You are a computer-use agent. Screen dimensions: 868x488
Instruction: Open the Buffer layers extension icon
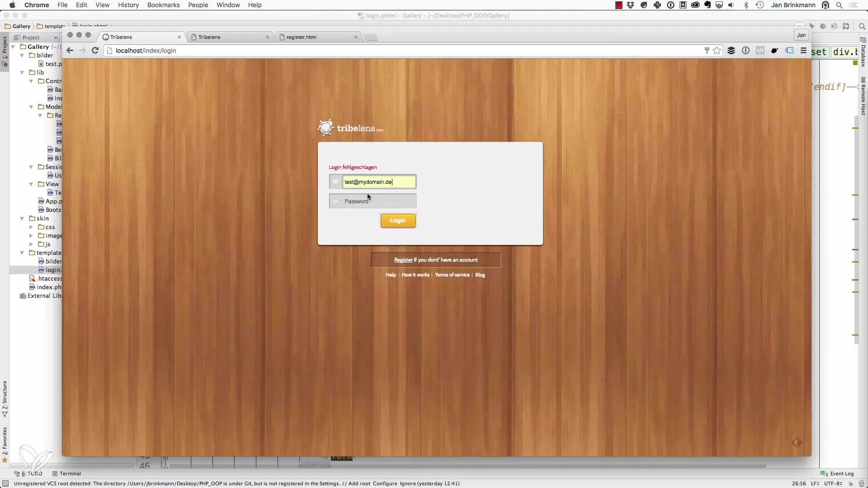coord(731,51)
